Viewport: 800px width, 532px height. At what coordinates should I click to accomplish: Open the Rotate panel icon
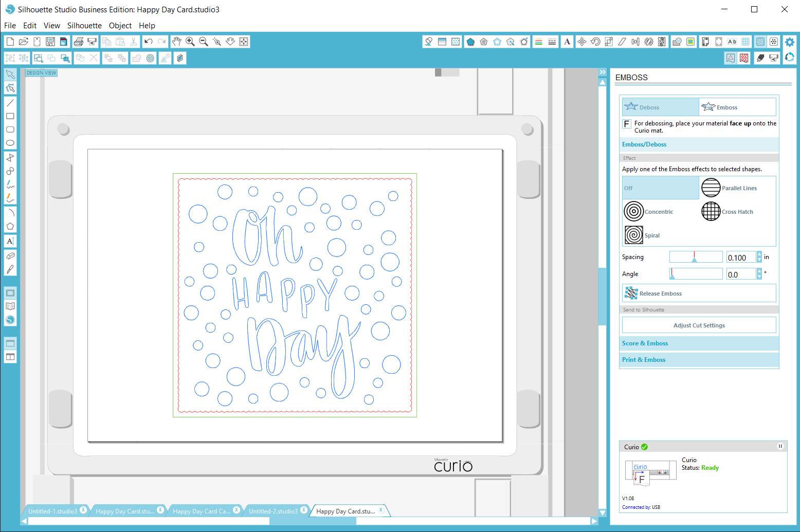(595, 42)
